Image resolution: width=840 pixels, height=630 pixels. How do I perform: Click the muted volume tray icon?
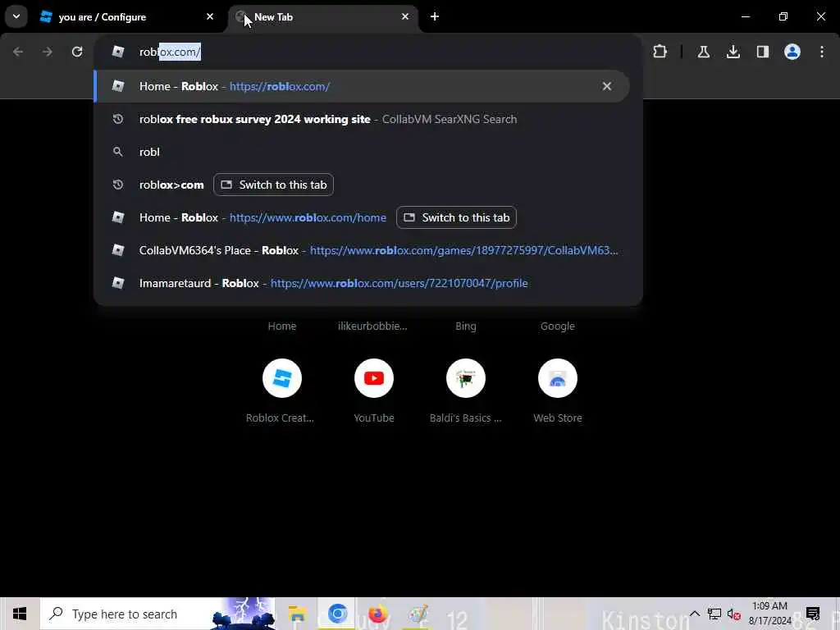734,614
